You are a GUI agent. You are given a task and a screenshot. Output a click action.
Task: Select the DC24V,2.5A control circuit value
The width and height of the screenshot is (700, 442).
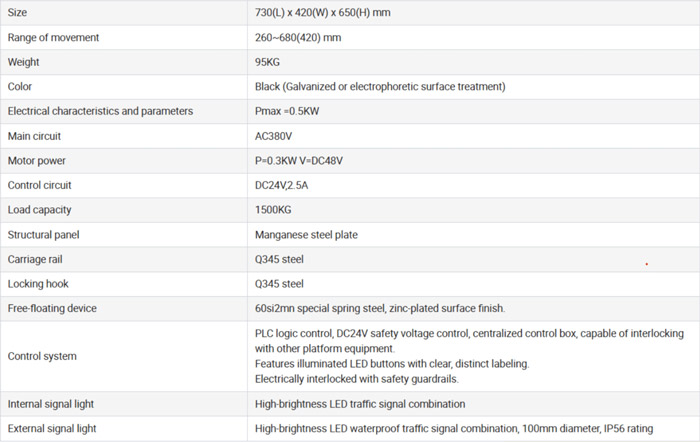pos(281,185)
